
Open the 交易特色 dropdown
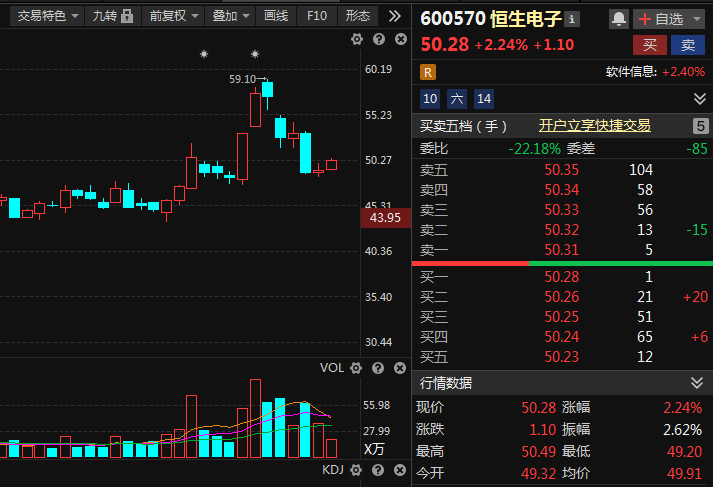coord(48,16)
